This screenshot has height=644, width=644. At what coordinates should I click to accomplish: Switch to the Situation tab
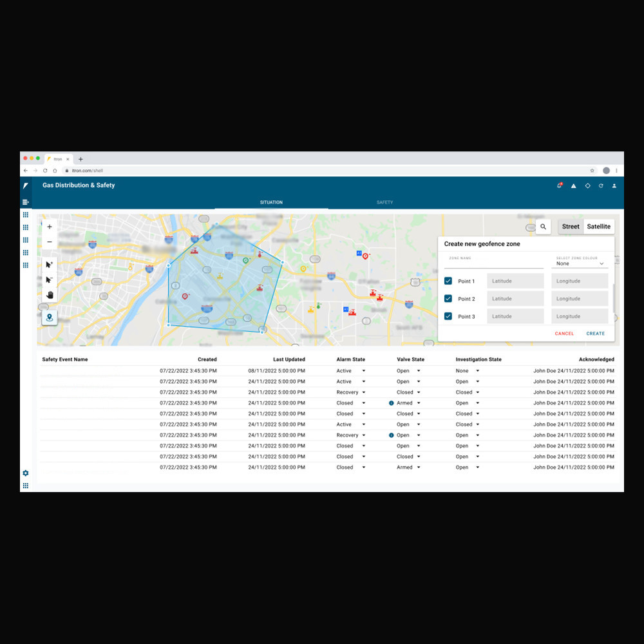(271, 202)
